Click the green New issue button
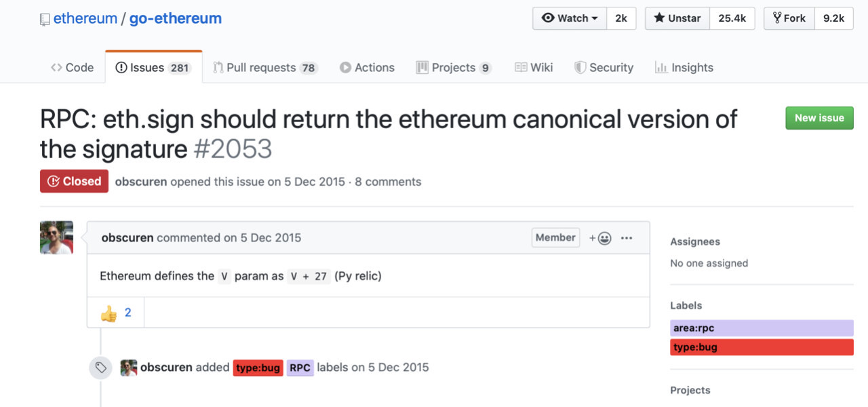 [x=819, y=118]
